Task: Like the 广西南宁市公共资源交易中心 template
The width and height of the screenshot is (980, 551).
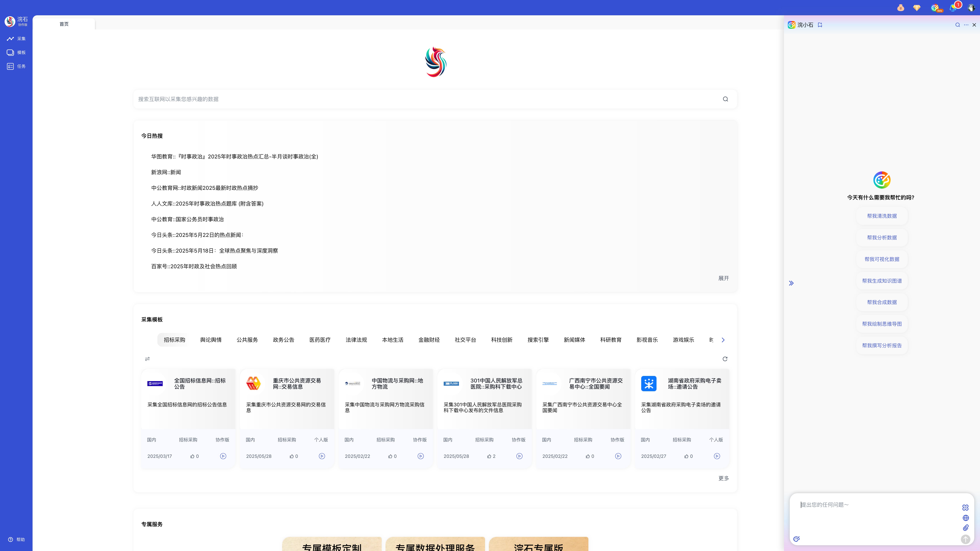Action: pyautogui.click(x=588, y=456)
